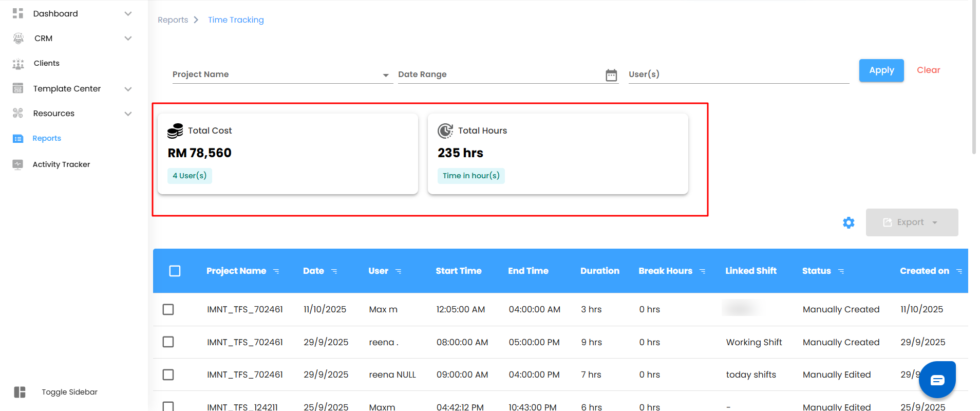Image resolution: width=980 pixels, height=411 pixels.
Task: Click the Resources icon in sidebar
Action: tap(18, 113)
